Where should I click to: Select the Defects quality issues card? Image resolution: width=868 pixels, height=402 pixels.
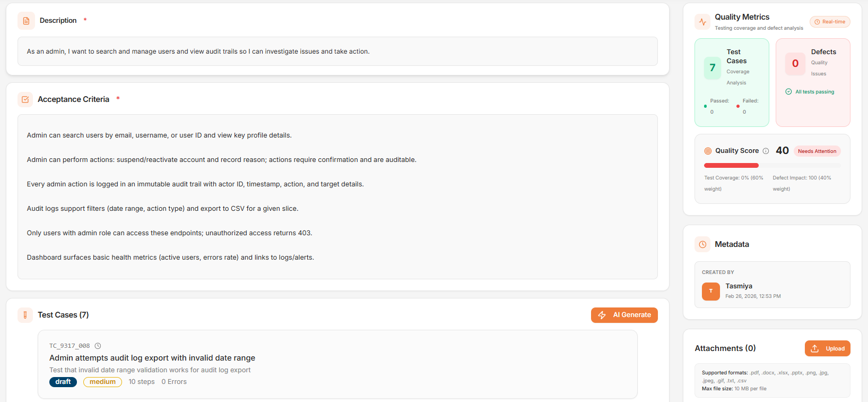[x=813, y=82]
